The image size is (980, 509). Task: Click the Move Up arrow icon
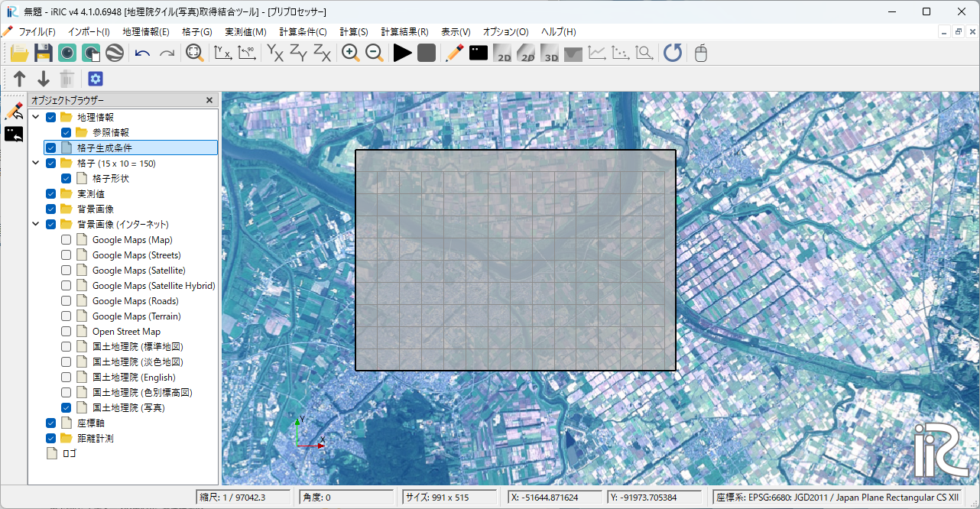(20, 79)
